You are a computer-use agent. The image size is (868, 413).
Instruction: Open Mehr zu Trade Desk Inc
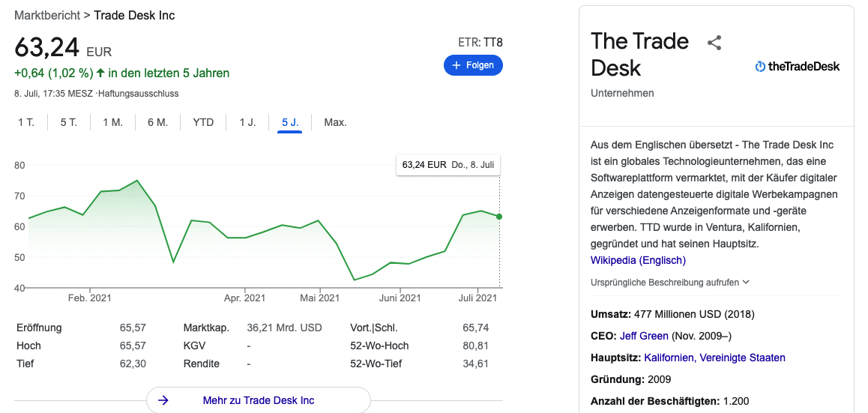pos(259,400)
